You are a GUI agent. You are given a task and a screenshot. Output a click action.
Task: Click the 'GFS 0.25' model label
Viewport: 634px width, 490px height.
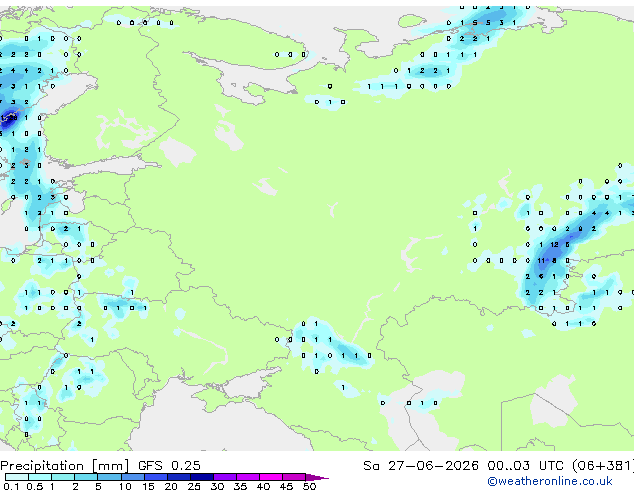point(169,466)
